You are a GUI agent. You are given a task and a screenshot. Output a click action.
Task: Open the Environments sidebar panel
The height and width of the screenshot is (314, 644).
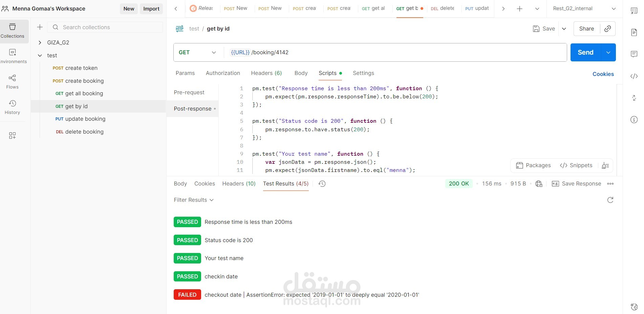pyautogui.click(x=13, y=56)
